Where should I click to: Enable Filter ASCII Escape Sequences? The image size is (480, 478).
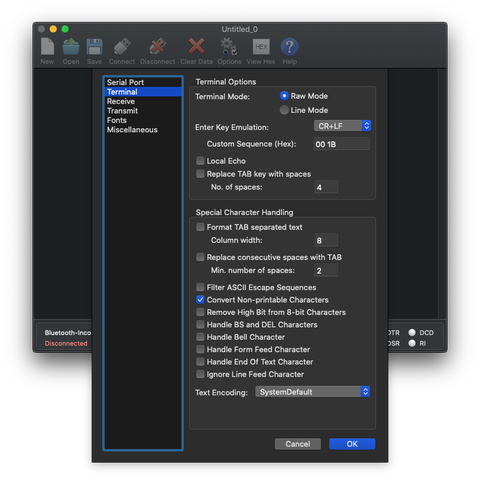(200, 287)
